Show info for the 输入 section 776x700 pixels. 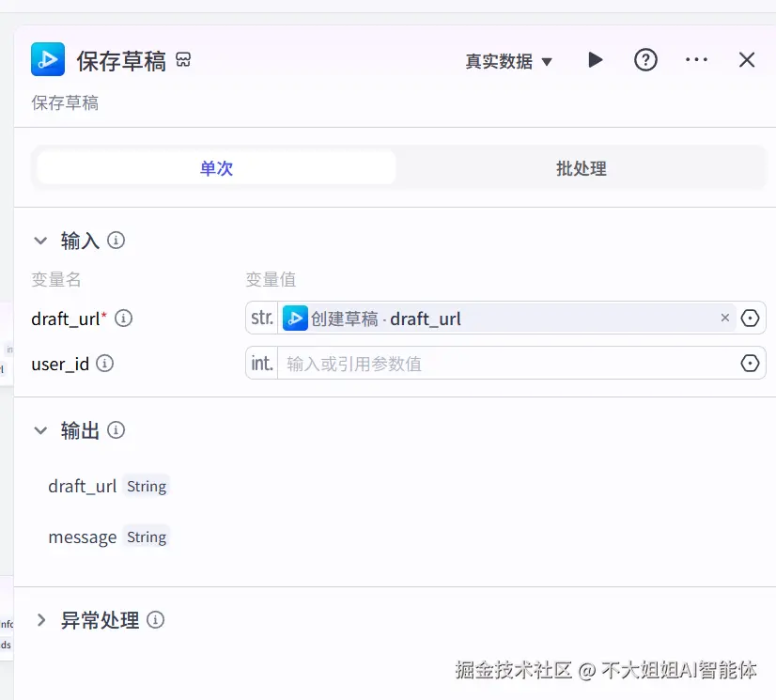116,241
